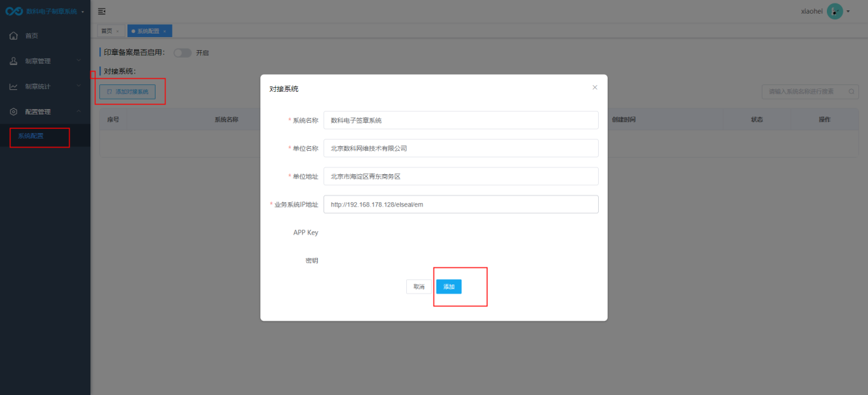The image size is (868, 395).
Task: Open 首页 in the sidebar menu
Action: click(45, 36)
